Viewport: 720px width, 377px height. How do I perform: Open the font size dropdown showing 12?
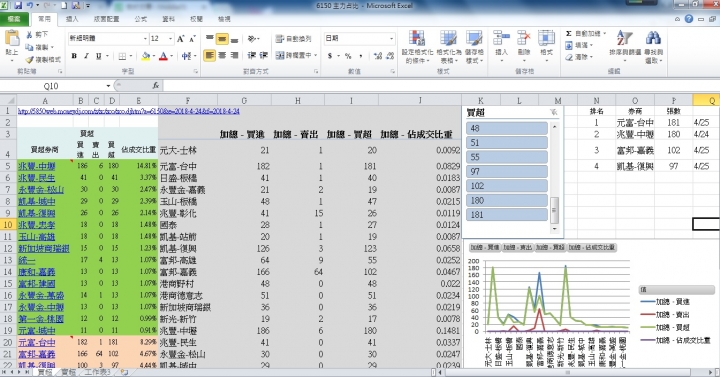pos(170,39)
